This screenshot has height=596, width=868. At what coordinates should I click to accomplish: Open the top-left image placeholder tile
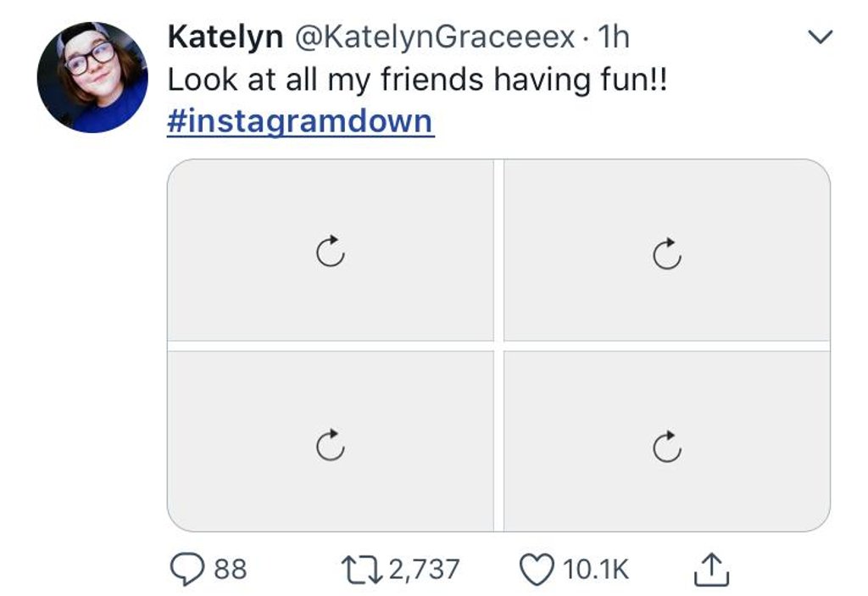pos(254,212)
